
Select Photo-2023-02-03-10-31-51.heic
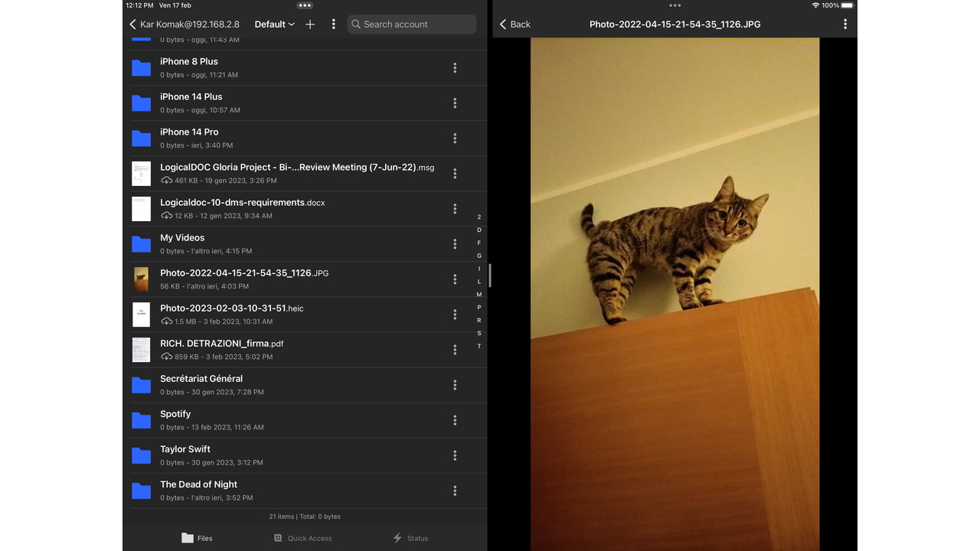231,314
